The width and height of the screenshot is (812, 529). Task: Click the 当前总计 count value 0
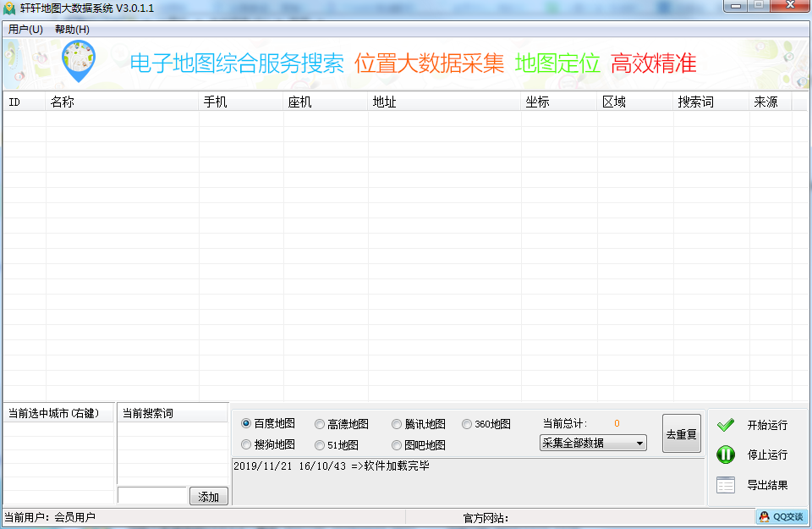tap(617, 423)
